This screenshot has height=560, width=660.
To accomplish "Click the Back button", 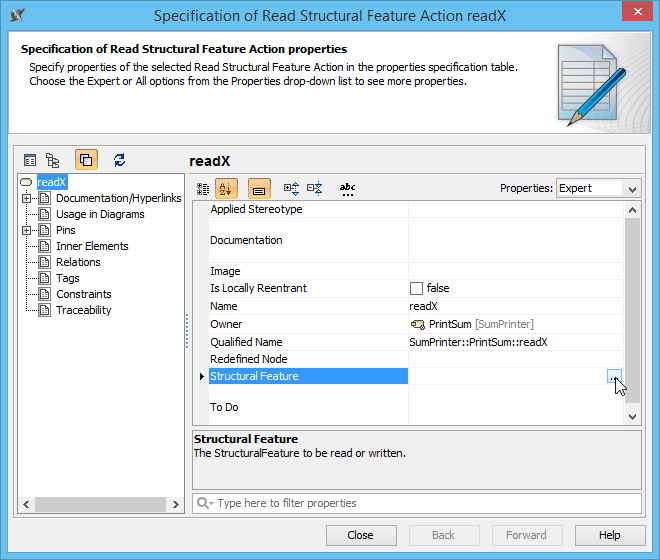I will pyautogui.click(x=444, y=535).
